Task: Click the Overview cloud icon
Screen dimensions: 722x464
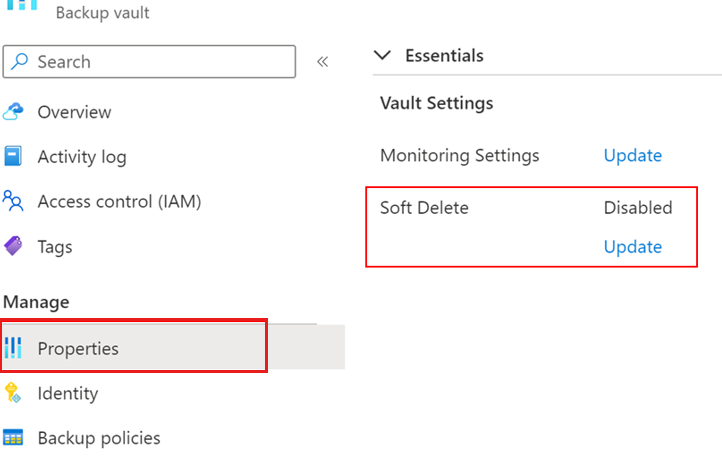Action: [13, 112]
